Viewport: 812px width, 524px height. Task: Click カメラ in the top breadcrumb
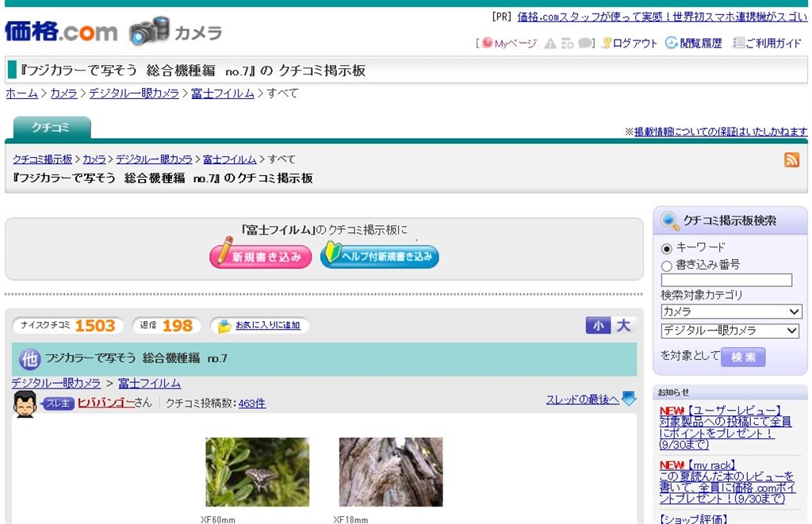(63, 94)
